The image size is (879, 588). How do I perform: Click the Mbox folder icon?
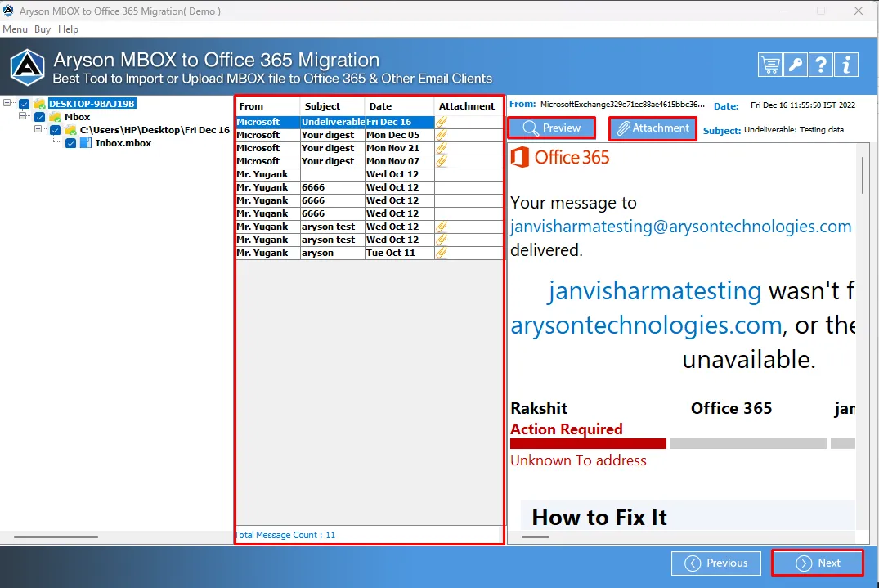(x=55, y=117)
